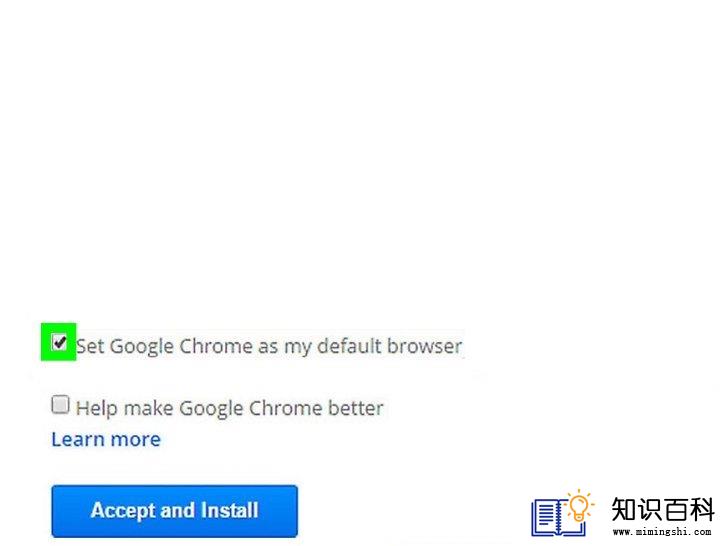Viewport: 728px width, 546px height.
Task: Click the green highlighted box around the checkbox
Action: click(58, 342)
